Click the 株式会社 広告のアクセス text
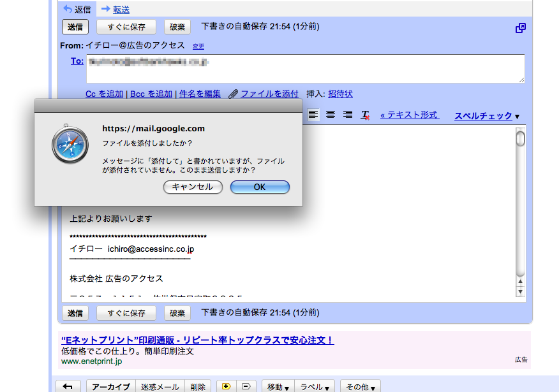The width and height of the screenshot is (559, 392). coord(116,279)
